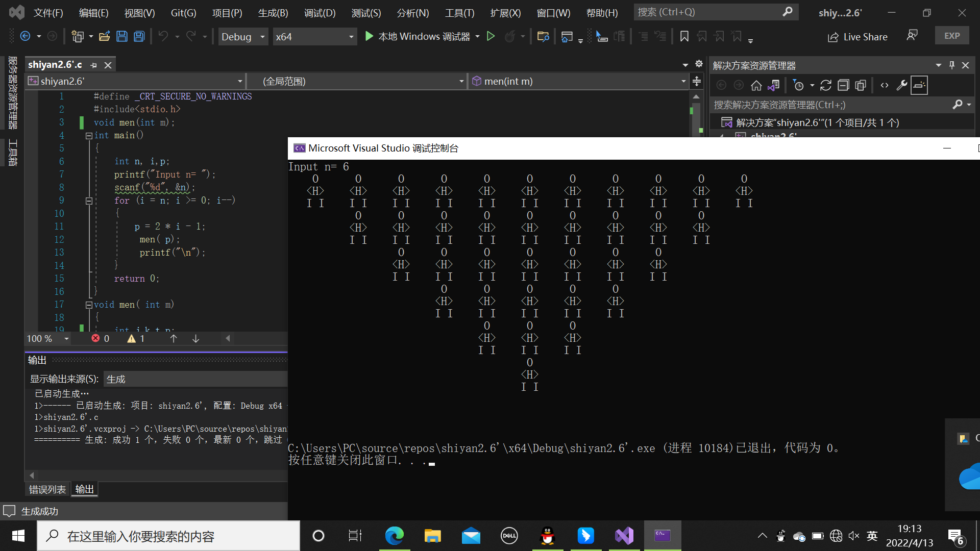Toggle a bookmark with the bookmark icon

[684, 36]
